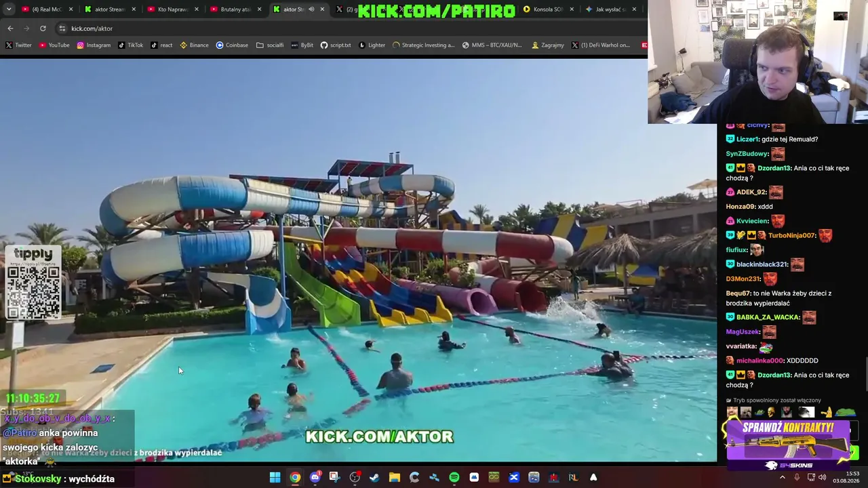Open the react bookmark
This screenshot has width=868, height=488.
click(x=161, y=45)
